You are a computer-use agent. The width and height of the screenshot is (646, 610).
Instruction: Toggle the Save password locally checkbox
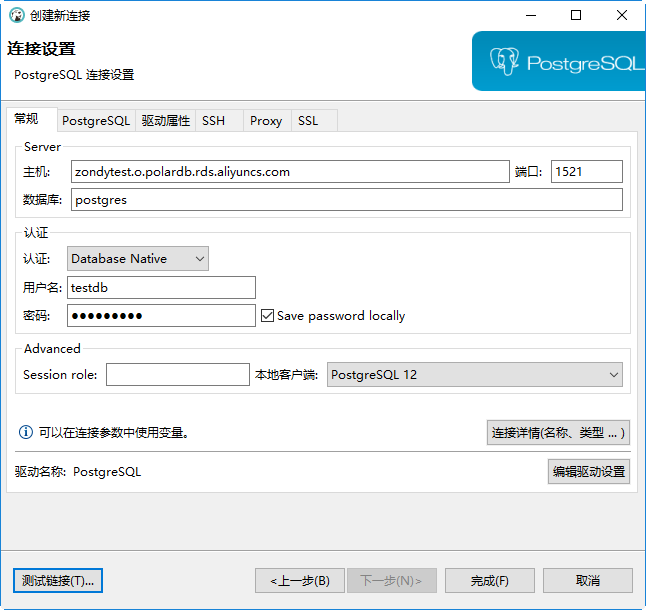pos(267,316)
